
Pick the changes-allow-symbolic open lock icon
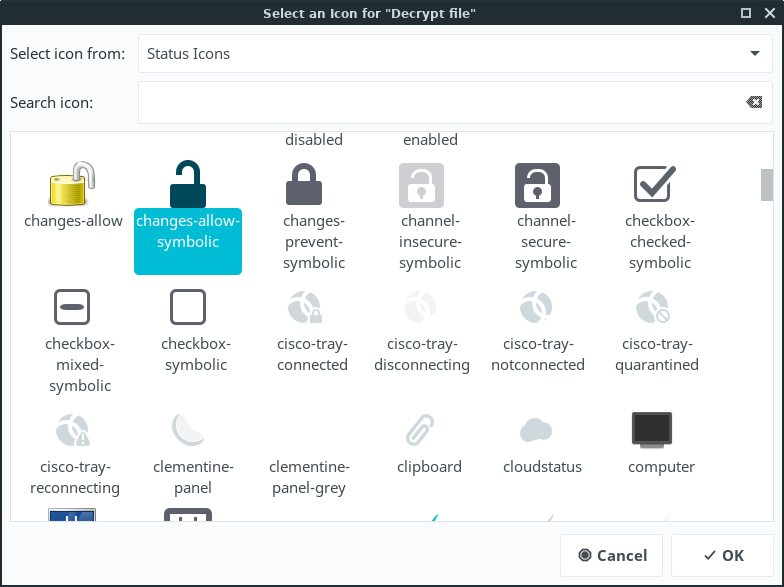coord(188,186)
